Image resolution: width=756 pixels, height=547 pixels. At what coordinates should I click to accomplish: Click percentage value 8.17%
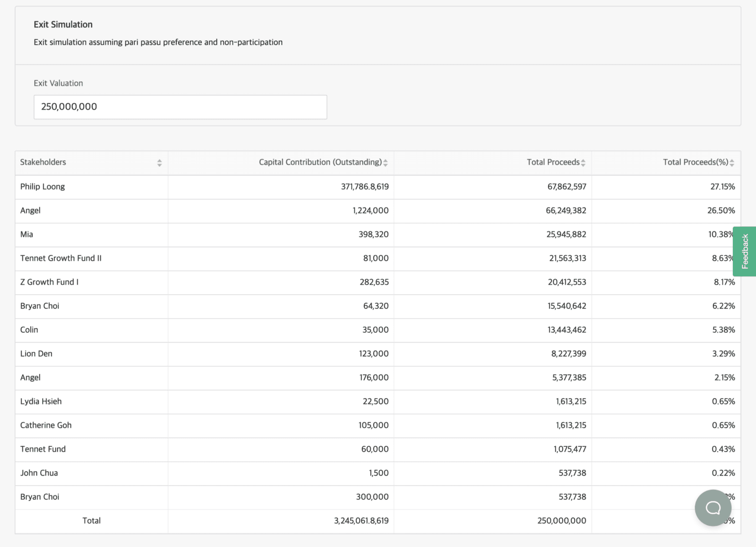pos(724,282)
